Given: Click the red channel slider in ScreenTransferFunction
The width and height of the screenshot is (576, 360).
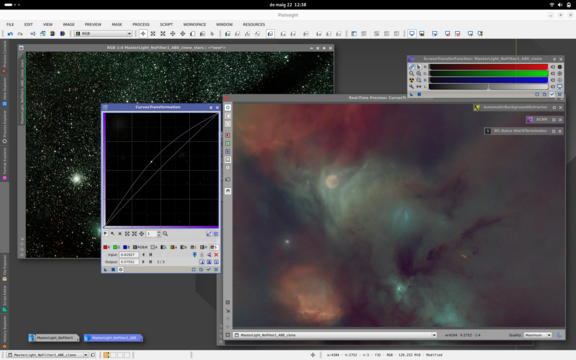Looking at the screenshot, I should tap(488, 67).
